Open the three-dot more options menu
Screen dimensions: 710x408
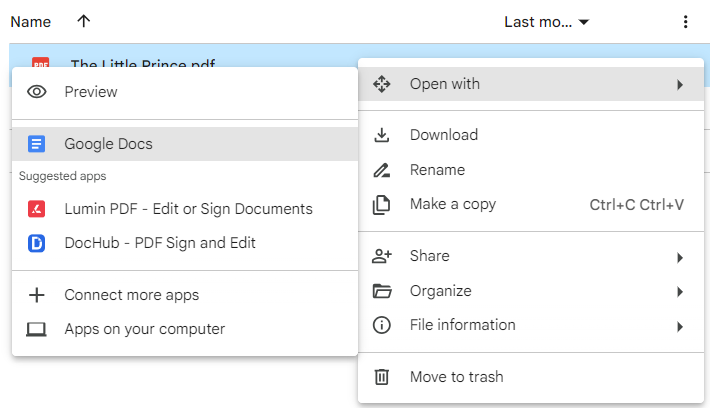[x=685, y=22]
